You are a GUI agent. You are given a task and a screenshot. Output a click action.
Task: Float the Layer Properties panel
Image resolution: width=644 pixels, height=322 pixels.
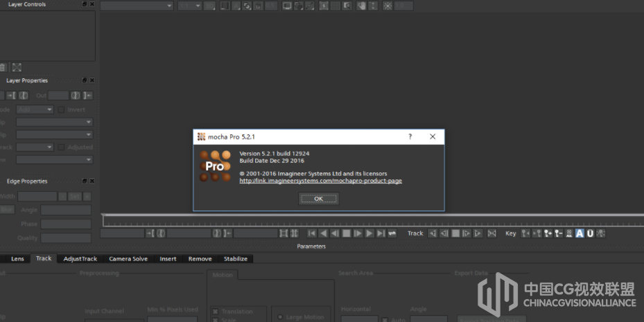click(x=84, y=80)
